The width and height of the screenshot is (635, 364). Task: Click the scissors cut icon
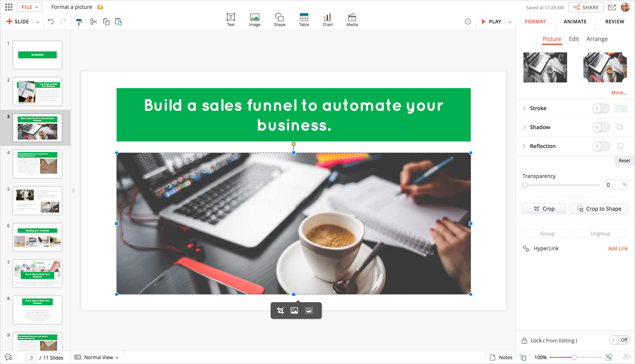tap(93, 22)
